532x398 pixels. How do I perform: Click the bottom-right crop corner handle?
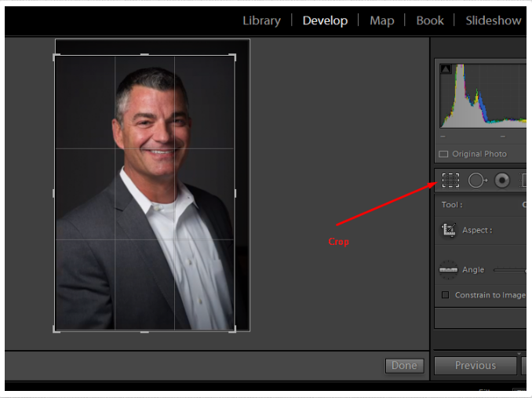tap(233, 330)
